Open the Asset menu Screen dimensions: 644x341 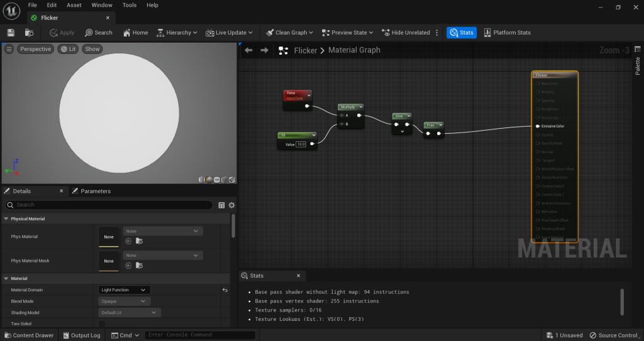[74, 5]
